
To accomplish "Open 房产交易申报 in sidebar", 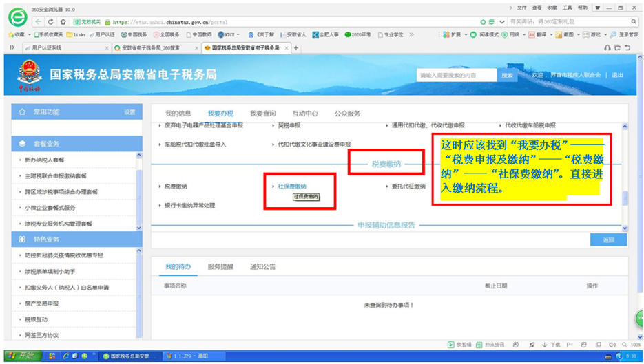I will pyautogui.click(x=42, y=303).
